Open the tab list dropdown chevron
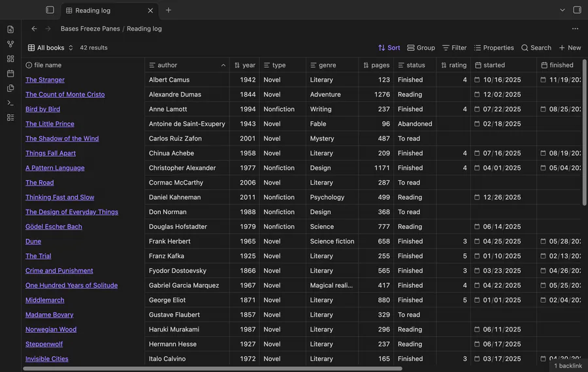Viewport: 588px width, 372px height. [x=562, y=10]
